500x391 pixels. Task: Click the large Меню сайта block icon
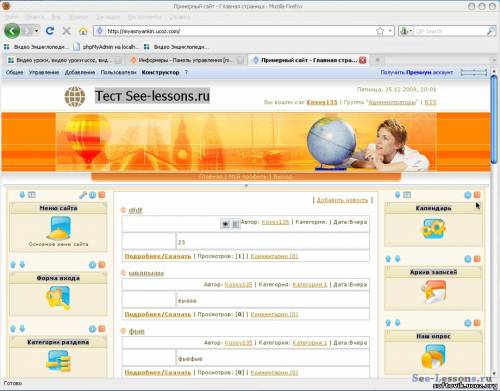coord(59,228)
